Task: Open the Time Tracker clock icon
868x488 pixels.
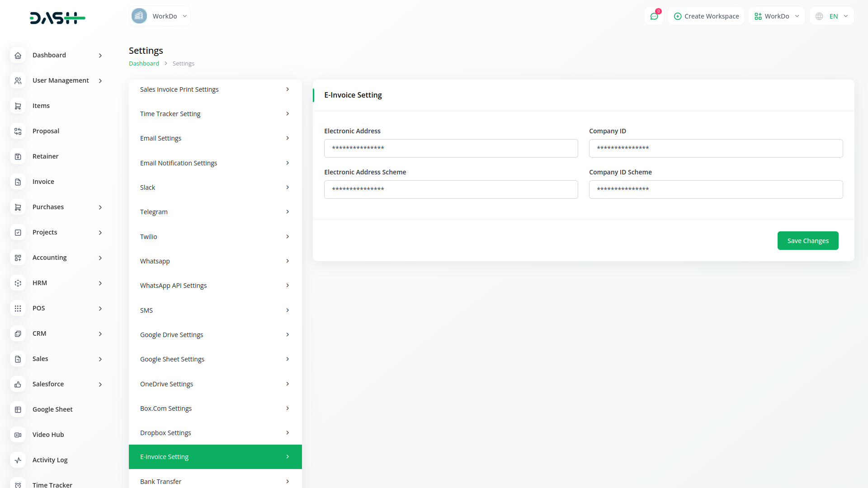Action: click(x=18, y=483)
